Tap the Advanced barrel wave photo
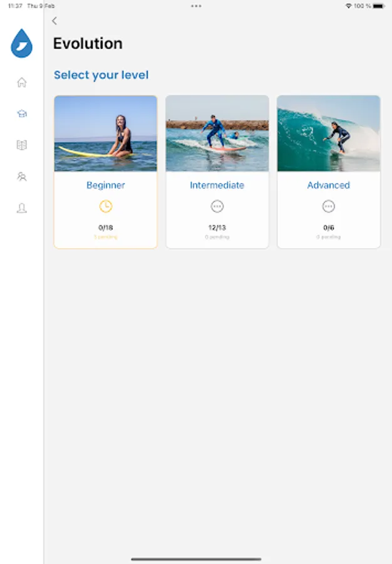The width and height of the screenshot is (392, 564). pyautogui.click(x=328, y=133)
